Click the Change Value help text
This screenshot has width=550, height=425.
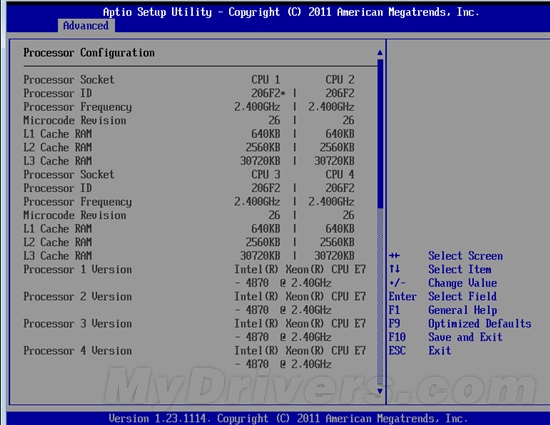coord(462,283)
